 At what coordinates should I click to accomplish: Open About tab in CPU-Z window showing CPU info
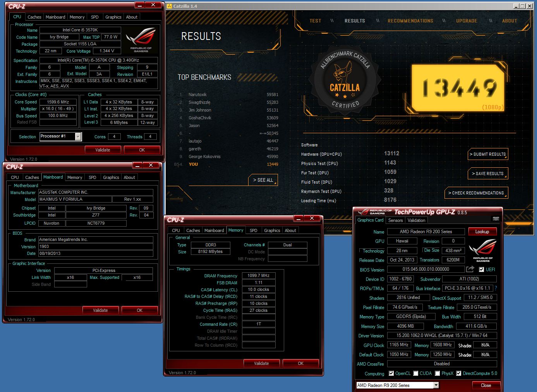(x=132, y=17)
